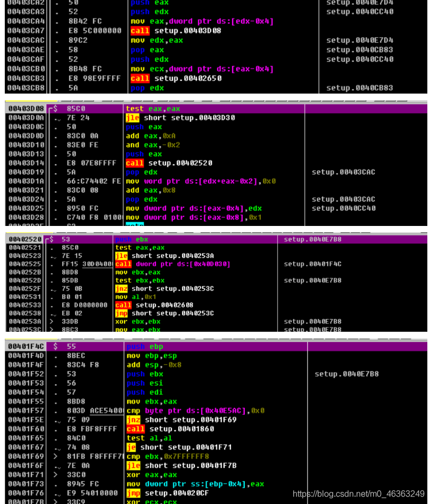Select mov dword ptr ds:[eax-0x8],0x1 instruction

[x=194, y=217]
